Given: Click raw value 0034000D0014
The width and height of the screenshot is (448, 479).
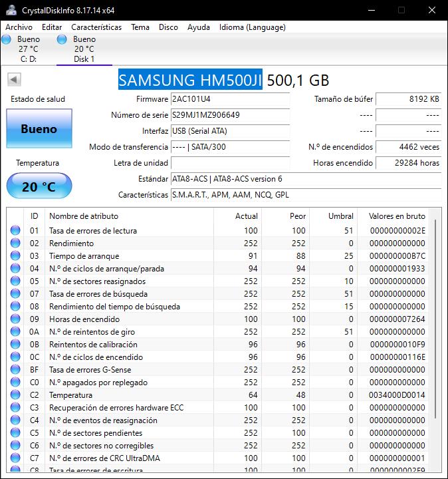Looking at the screenshot, I should pyautogui.click(x=397, y=395).
